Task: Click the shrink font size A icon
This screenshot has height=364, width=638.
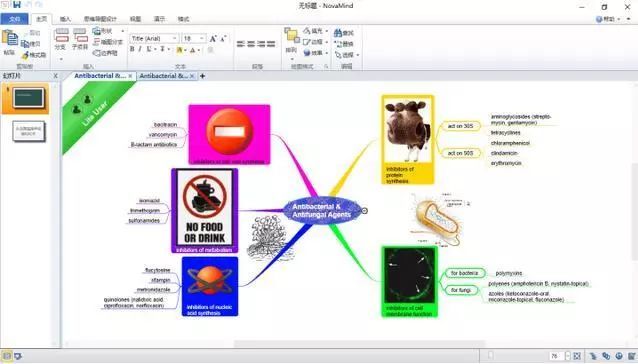Action: click(223, 39)
